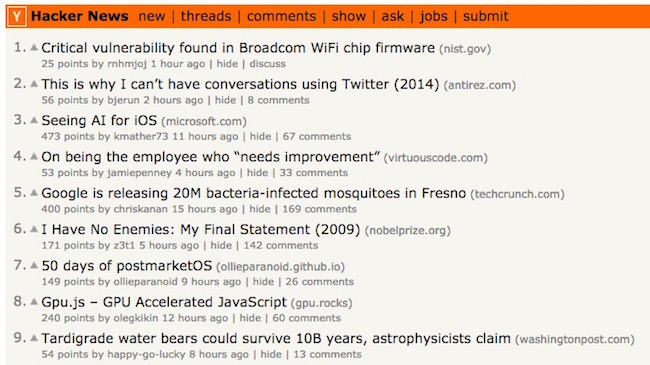The width and height of the screenshot is (650, 365).
Task: Open the threads page in header
Action: pyautogui.click(x=206, y=16)
